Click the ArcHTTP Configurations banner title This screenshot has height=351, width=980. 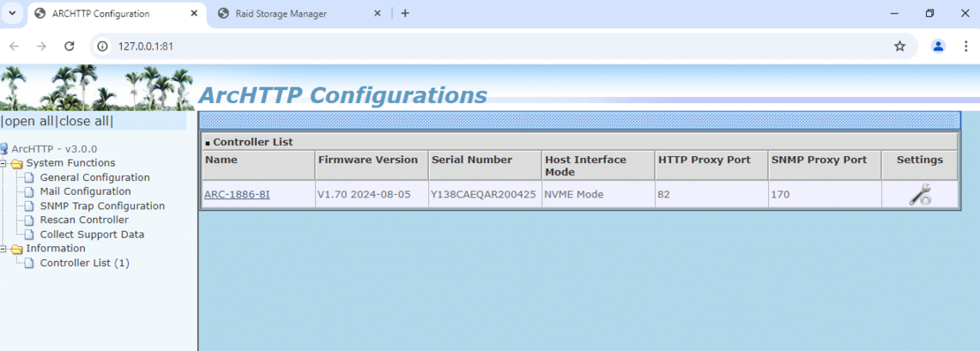point(343,95)
